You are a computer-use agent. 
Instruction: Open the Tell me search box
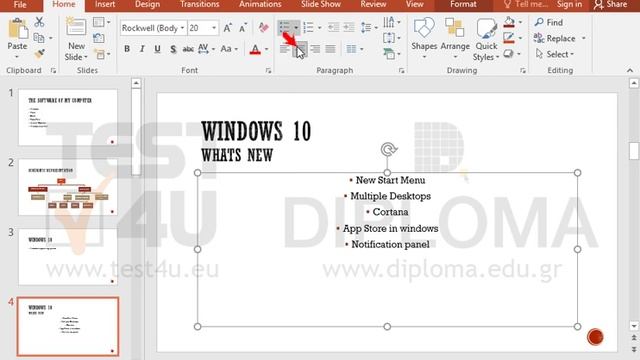point(526,4)
